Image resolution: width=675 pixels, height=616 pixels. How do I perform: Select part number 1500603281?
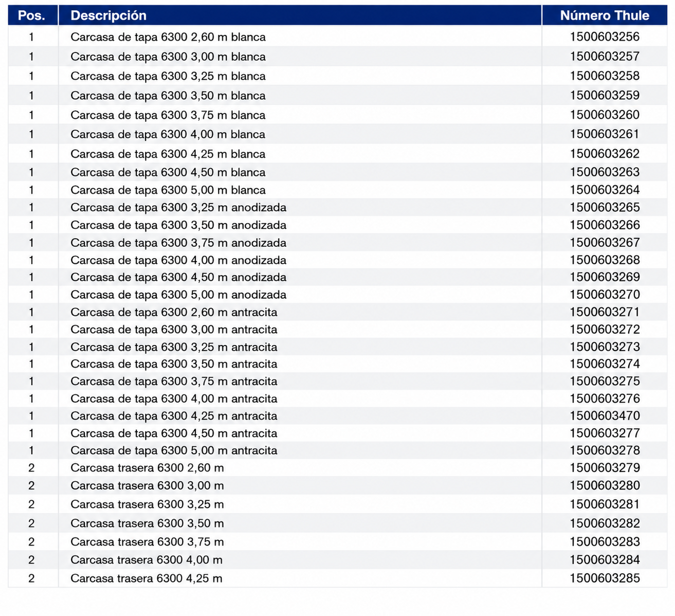(605, 504)
